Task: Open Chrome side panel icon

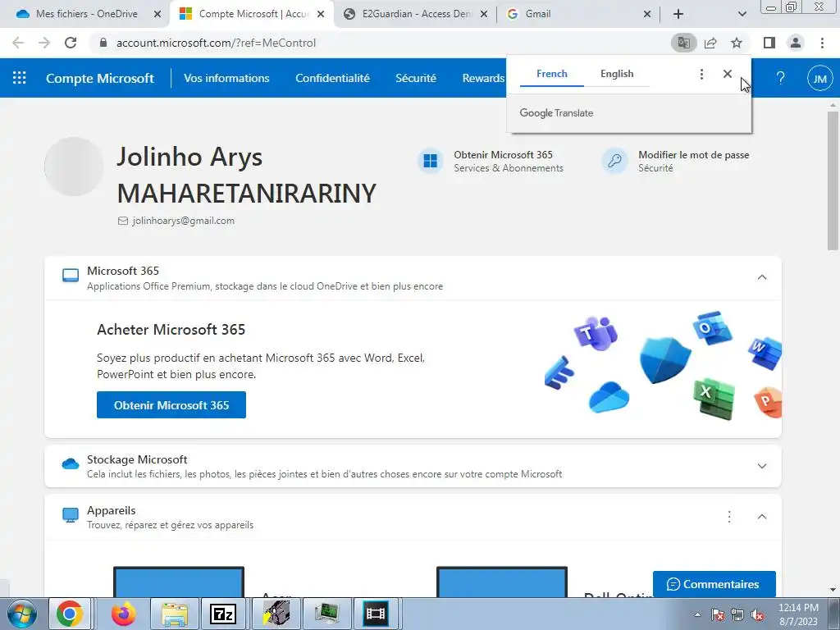Action: coord(769,43)
